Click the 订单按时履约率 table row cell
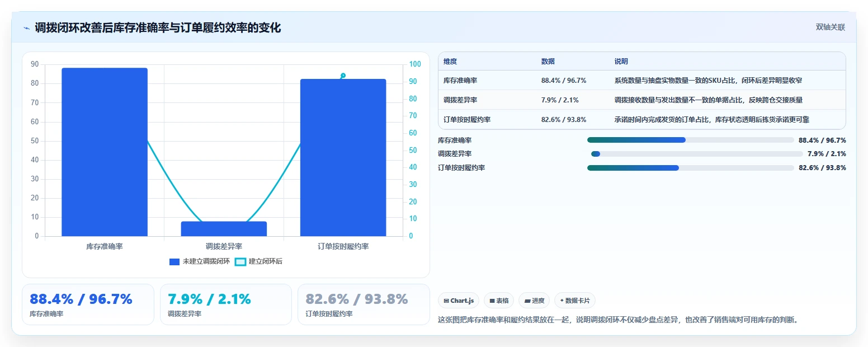868x347 pixels. tap(467, 120)
